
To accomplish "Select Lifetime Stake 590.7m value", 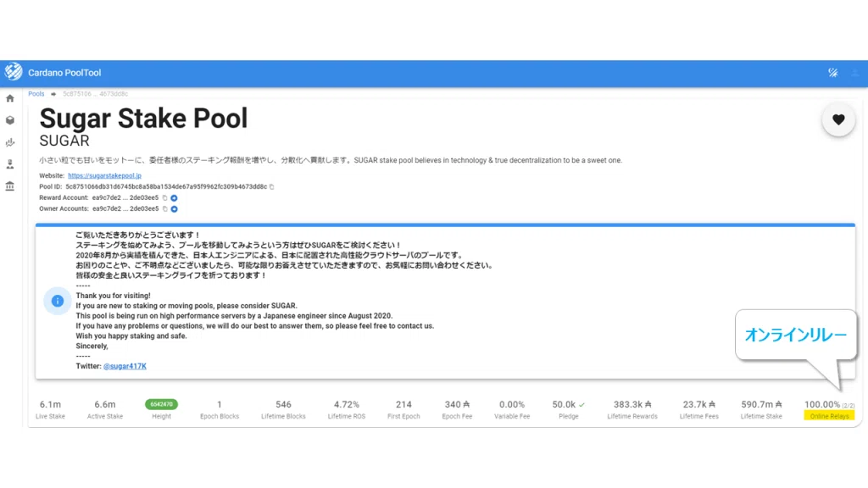I will coord(761,404).
